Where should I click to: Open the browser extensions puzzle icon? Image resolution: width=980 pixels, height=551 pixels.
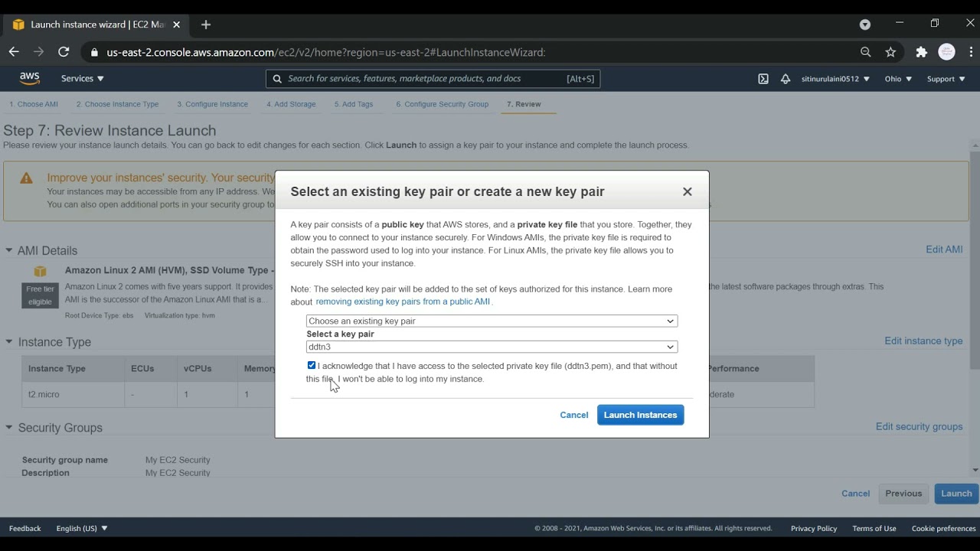(x=922, y=52)
